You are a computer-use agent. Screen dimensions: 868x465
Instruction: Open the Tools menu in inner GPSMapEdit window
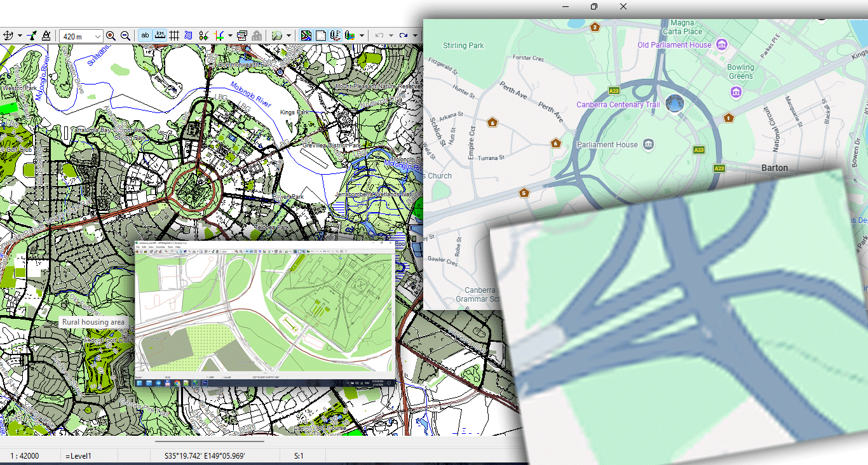169,248
